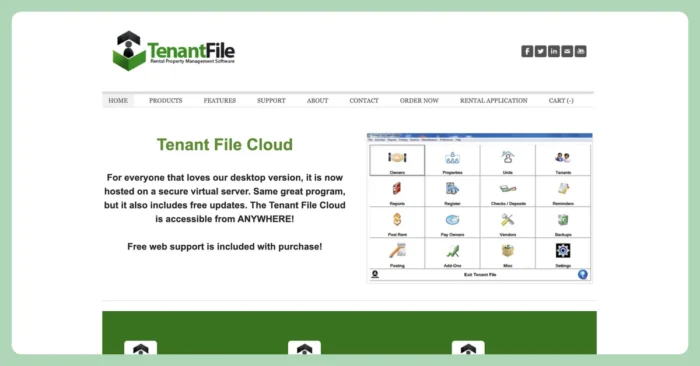Open the Tenants tile
This screenshot has width=700, height=366.
click(563, 160)
